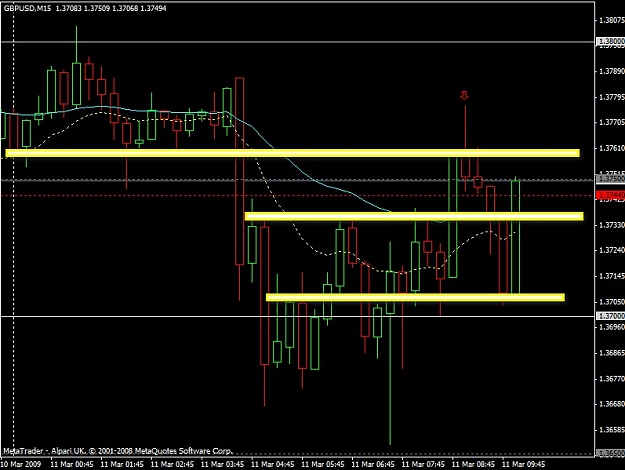
Task: Select the white horizontal line at 1.37000
Action: click(x=297, y=317)
